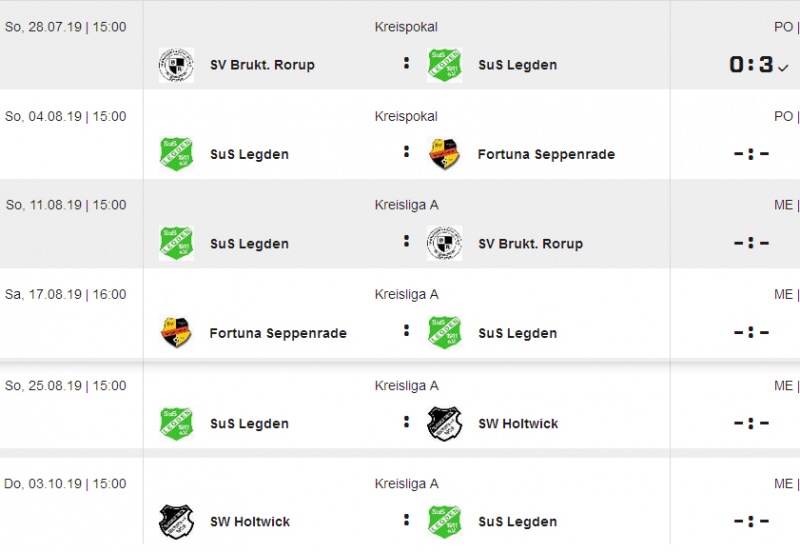Click SV Brukt. Rorup crest in 11.08.19 match
This screenshot has height=552, width=800.
click(x=444, y=243)
